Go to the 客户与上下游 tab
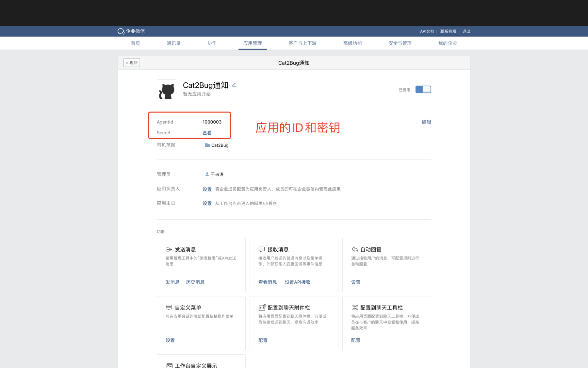Viewport: 588px width, 368px height. point(302,43)
